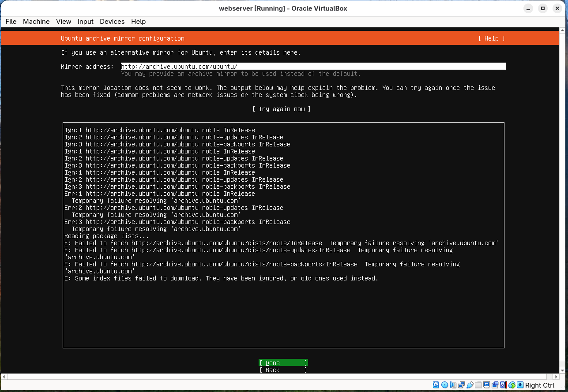
Task: Open the display settings status icon
Action: pyautogui.click(x=487, y=385)
